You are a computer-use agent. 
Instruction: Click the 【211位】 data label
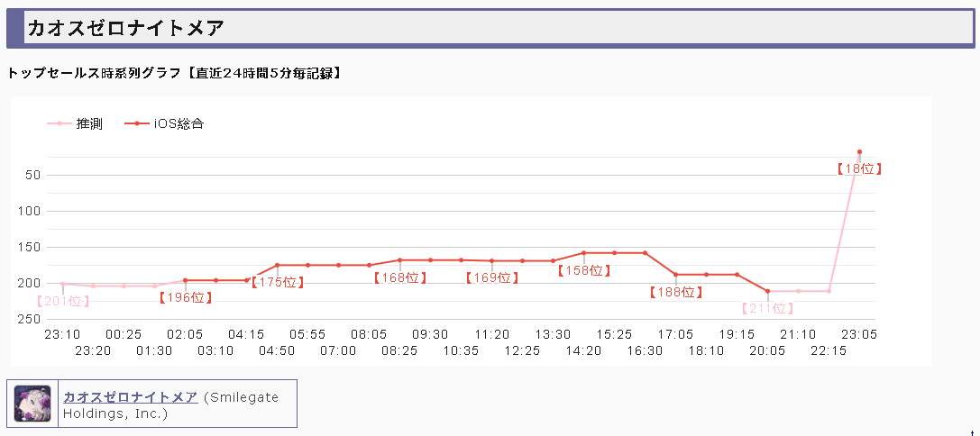coord(767,309)
